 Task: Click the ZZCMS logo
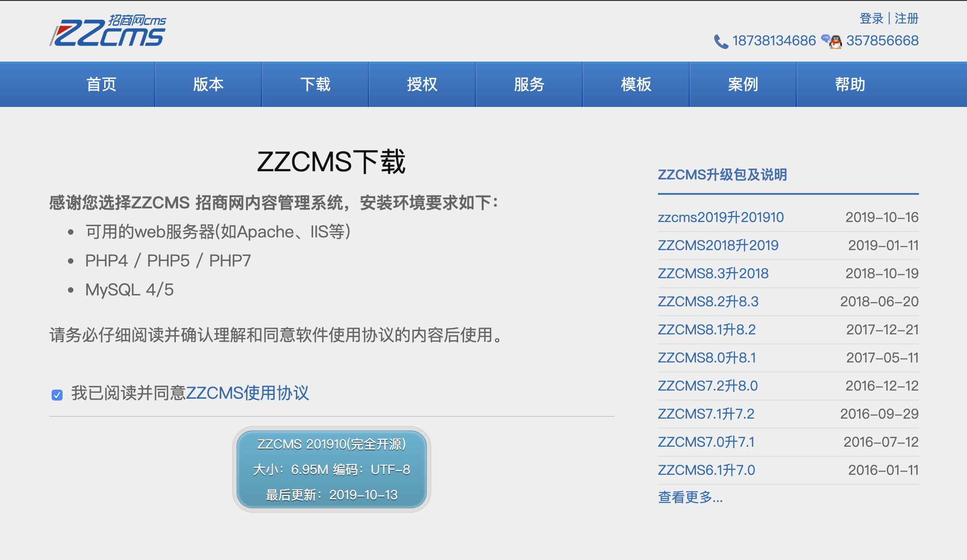(x=108, y=31)
